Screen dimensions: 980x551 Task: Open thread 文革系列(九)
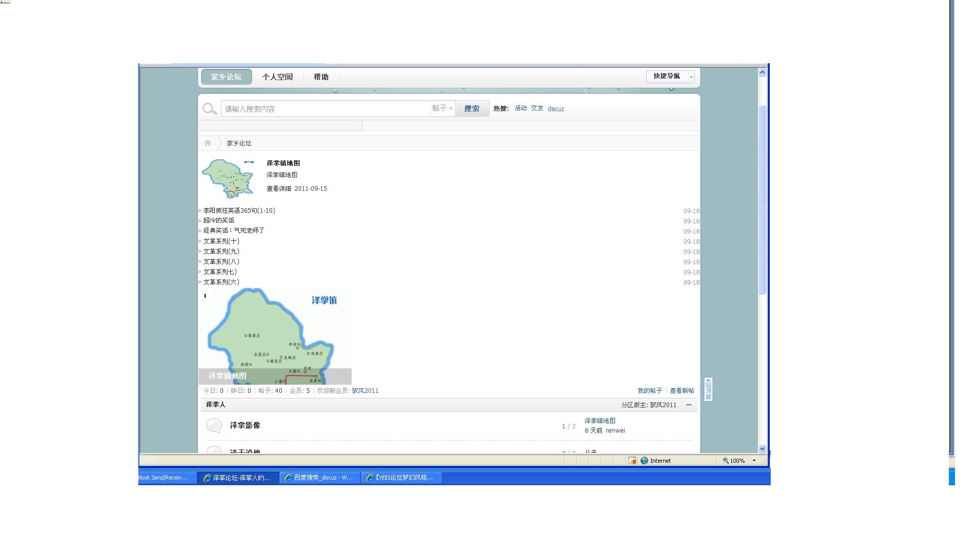tap(221, 252)
